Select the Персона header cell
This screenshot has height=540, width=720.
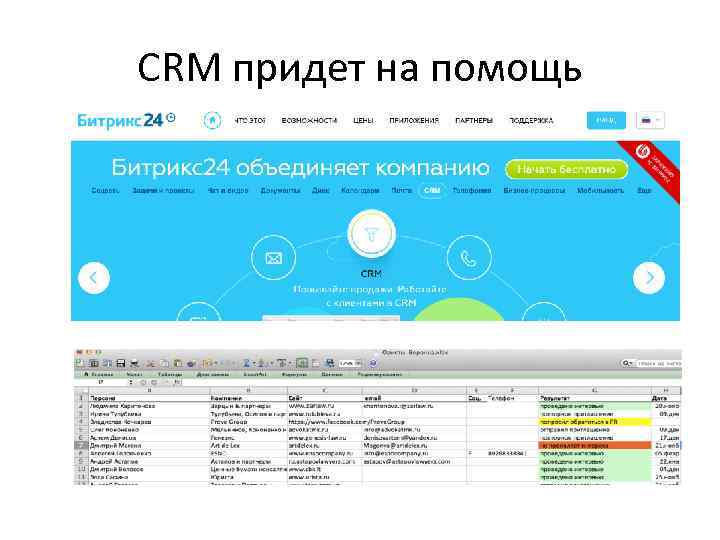(149, 398)
